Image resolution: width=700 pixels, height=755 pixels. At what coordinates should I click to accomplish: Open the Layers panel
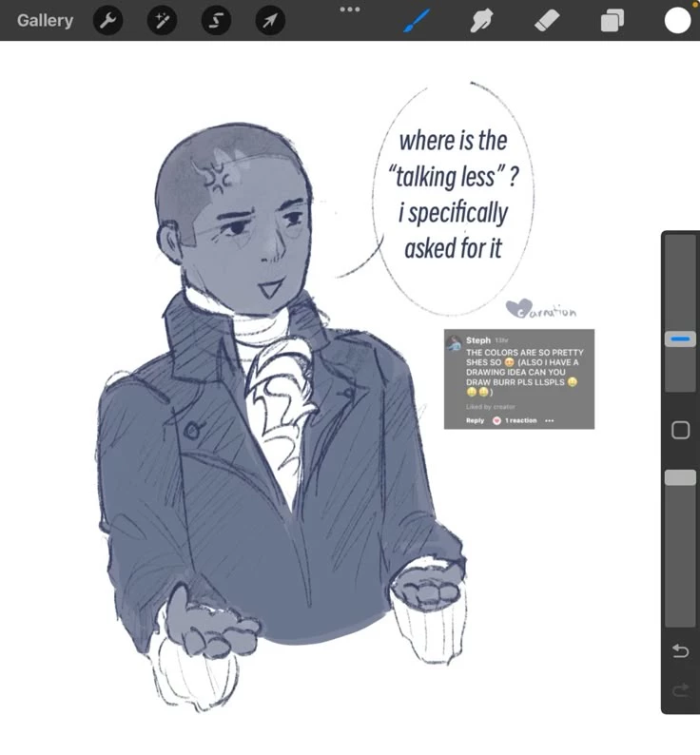point(612,21)
